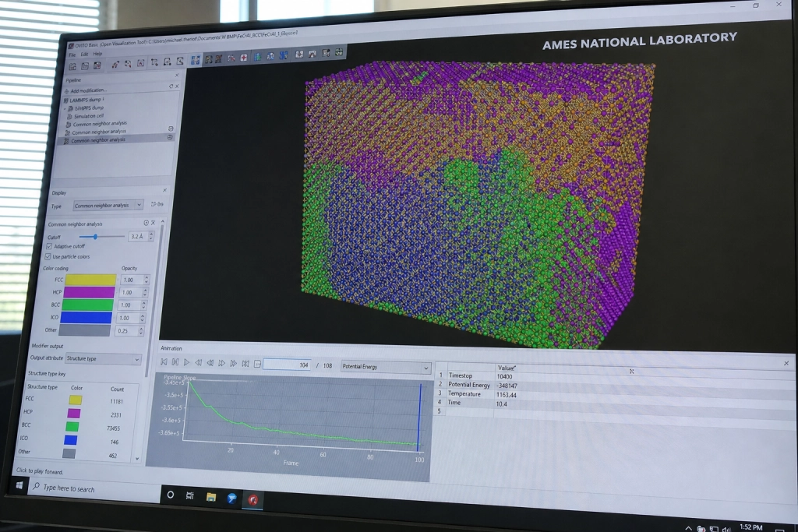Jump to the first animation frame
This screenshot has height=532, width=798.
tap(164, 361)
